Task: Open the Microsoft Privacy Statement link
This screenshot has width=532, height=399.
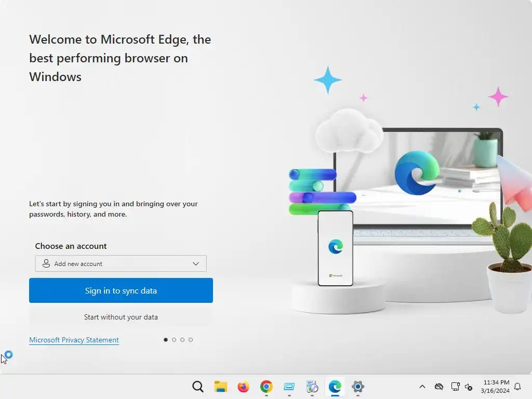Action: click(74, 340)
